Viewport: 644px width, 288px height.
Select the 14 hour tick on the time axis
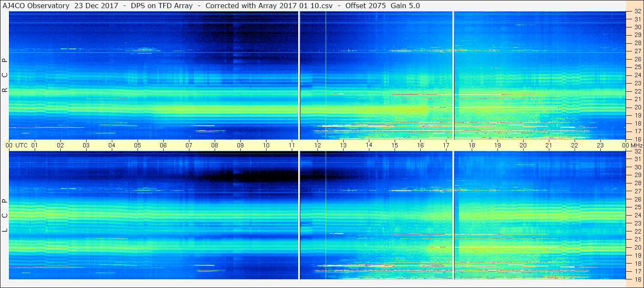coord(369,145)
